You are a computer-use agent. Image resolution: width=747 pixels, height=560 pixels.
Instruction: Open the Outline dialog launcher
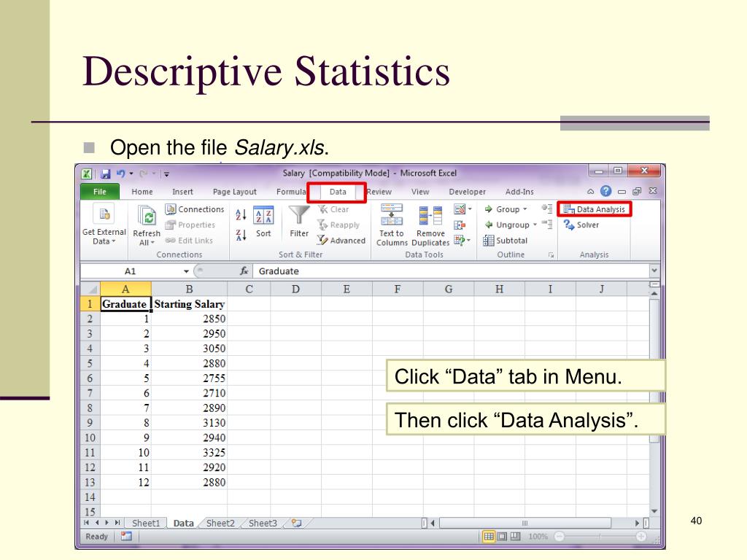point(551,255)
